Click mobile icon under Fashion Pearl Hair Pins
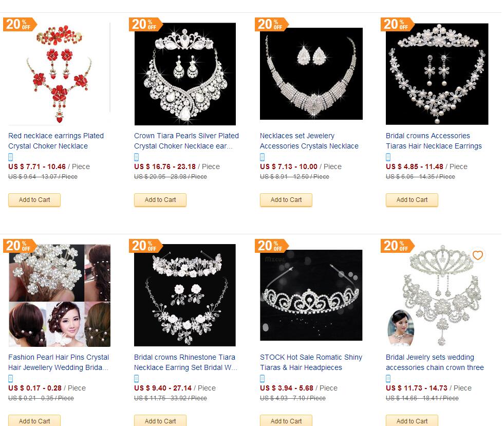Image resolution: width=504 pixels, height=426 pixels. click(x=11, y=379)
